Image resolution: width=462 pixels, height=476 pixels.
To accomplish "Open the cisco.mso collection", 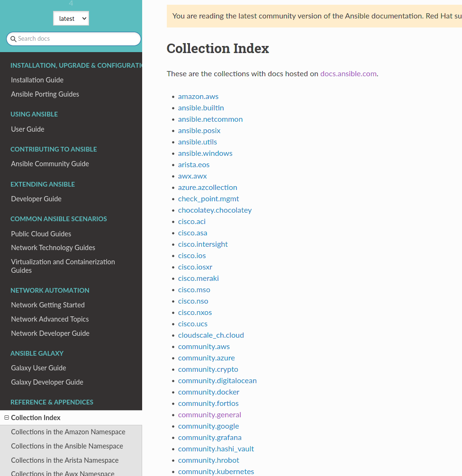I will 194,290.
